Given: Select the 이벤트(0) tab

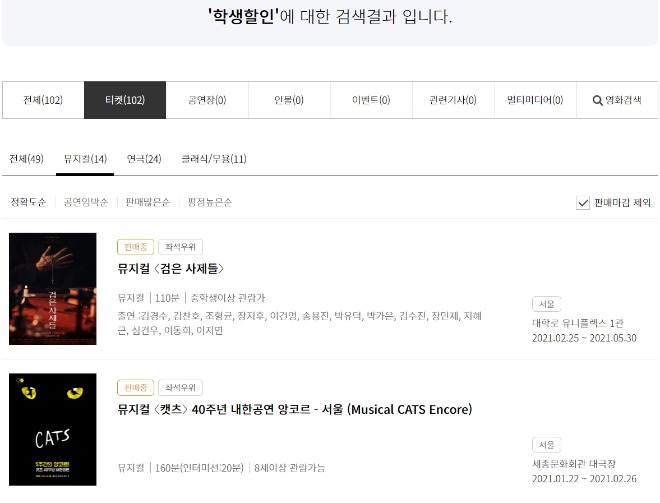Looking at the screenshot, I should [371, 100].
